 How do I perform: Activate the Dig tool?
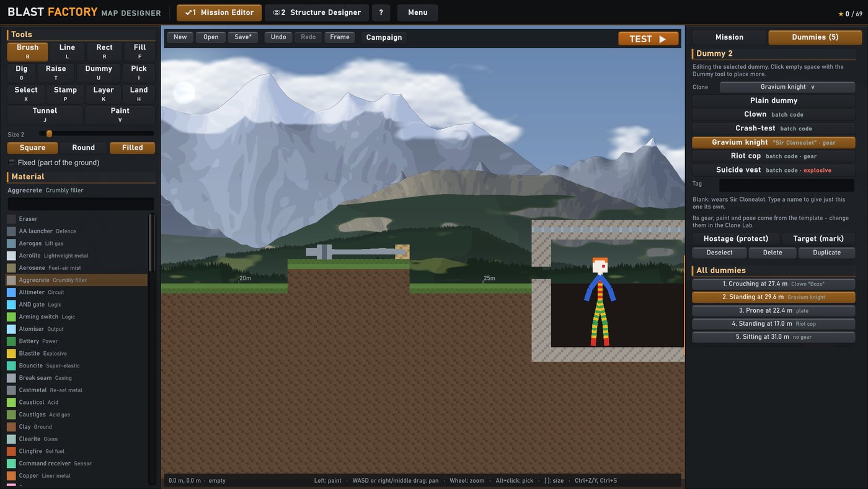[22, 73]
